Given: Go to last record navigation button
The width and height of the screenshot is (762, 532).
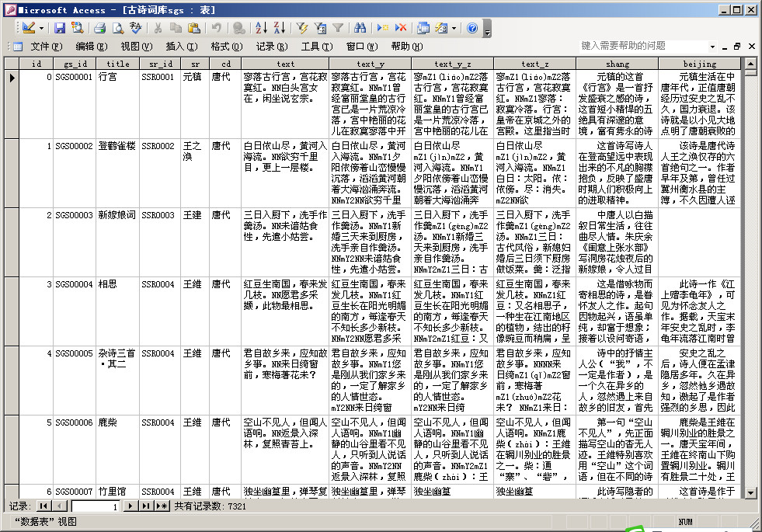Looking at the screenshot, I should point(146,506).
